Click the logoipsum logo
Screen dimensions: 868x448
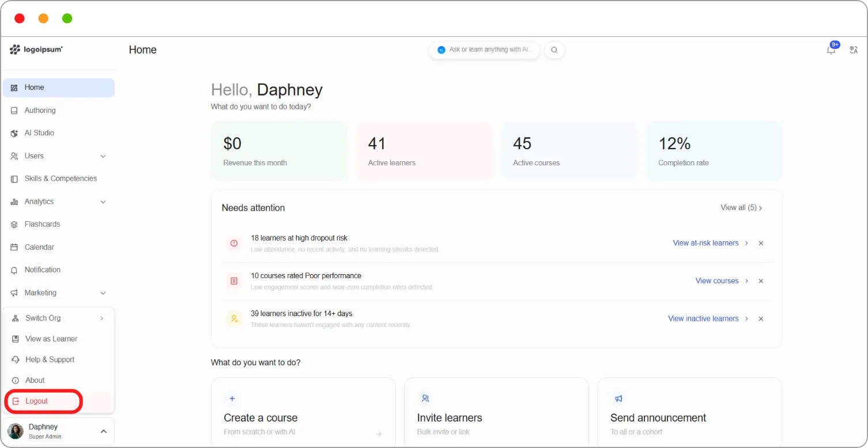click(x=36, y=50)
